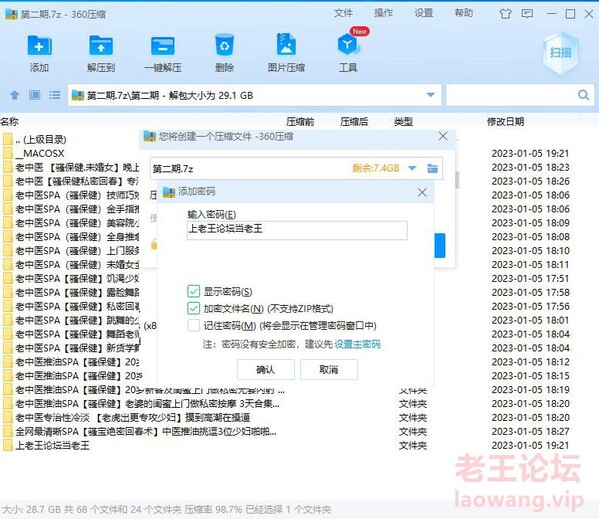
Task: Open the dropdown next to 剩余:7.4GB
Action: 412,168
